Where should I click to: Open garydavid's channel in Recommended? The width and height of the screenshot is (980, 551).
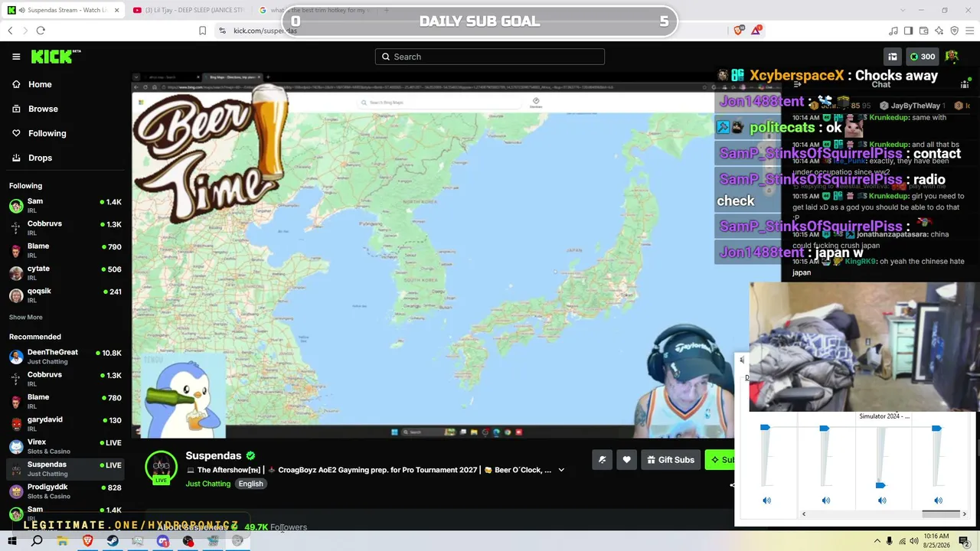[x=65, y=424]
